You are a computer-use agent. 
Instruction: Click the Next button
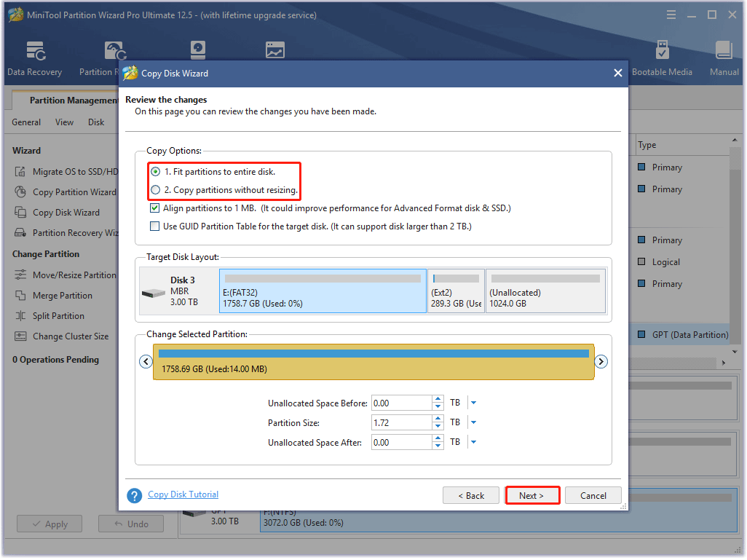click(532, 495)
